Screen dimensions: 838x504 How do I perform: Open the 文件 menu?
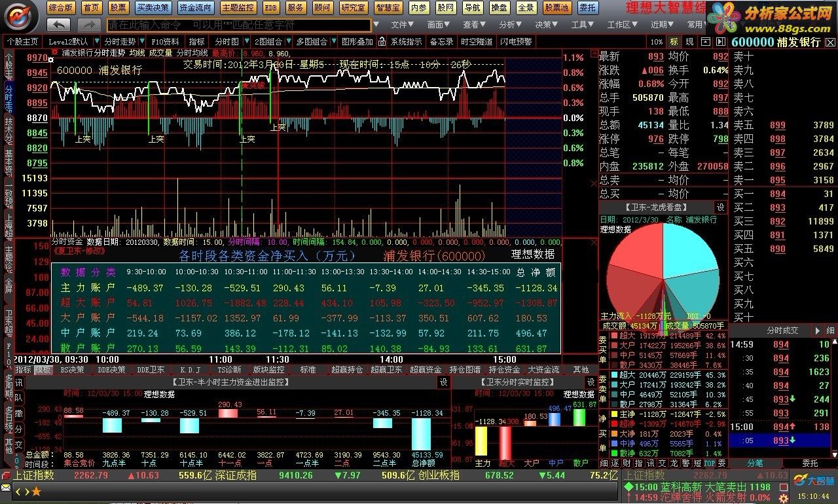pyautogui.click(x=402, y=25)
